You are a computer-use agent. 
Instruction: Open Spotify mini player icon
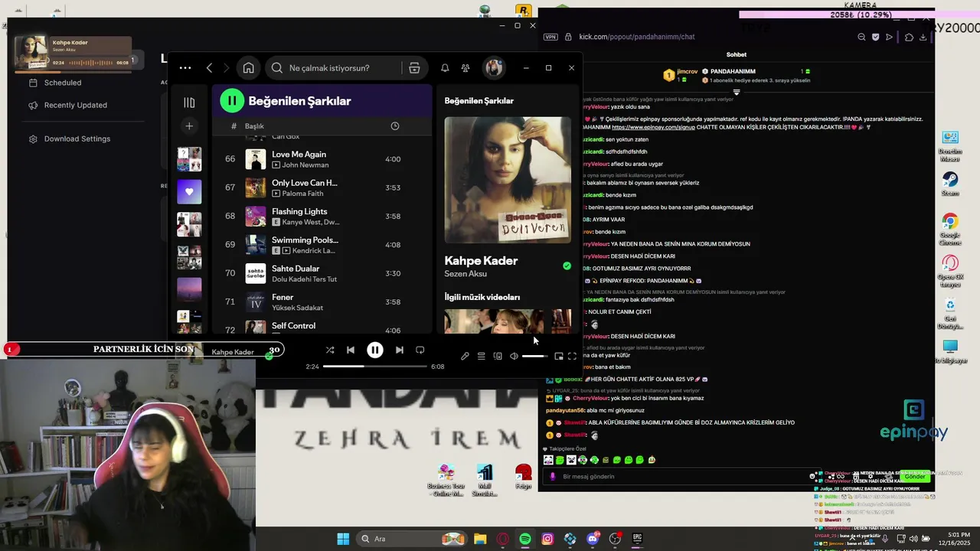559,357
